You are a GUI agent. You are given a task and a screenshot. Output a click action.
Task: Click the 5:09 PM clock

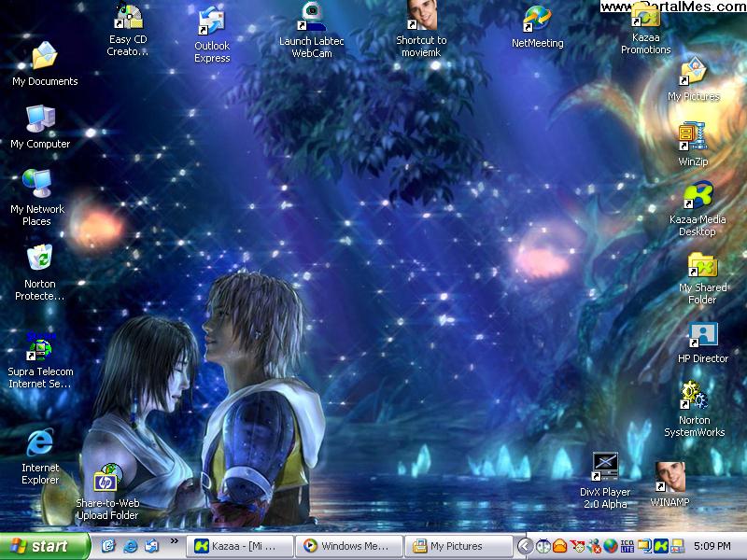coord(712,546)
